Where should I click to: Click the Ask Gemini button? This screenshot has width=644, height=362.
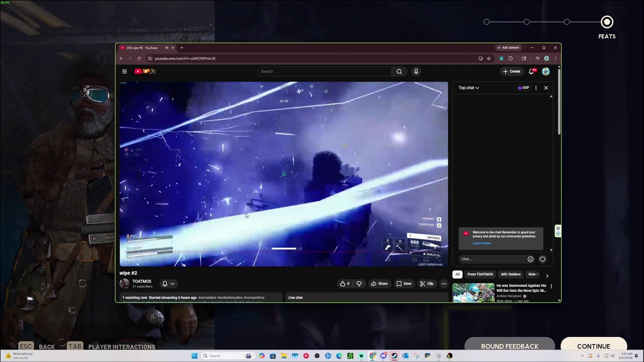pos(508,48)
